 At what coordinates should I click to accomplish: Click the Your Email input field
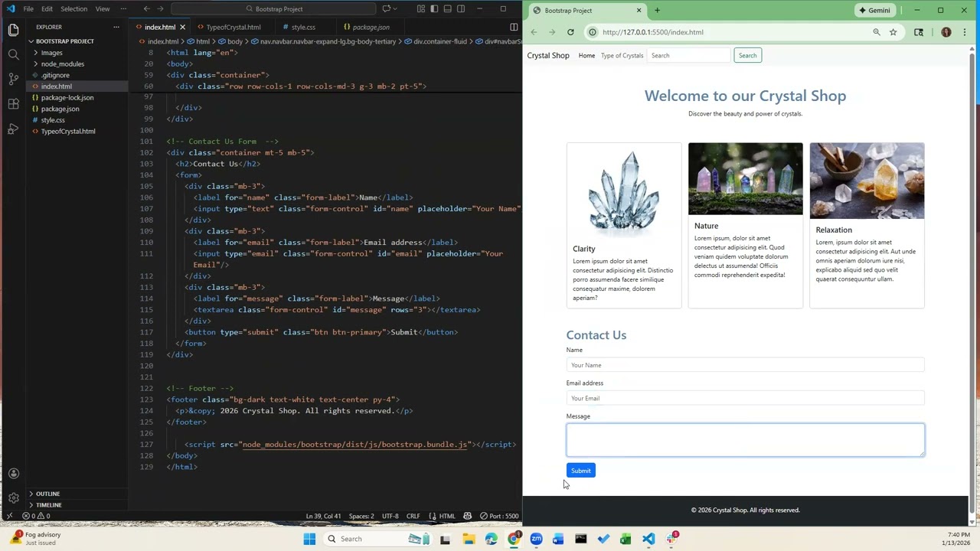pyautogui.click(x=745, y=398)
